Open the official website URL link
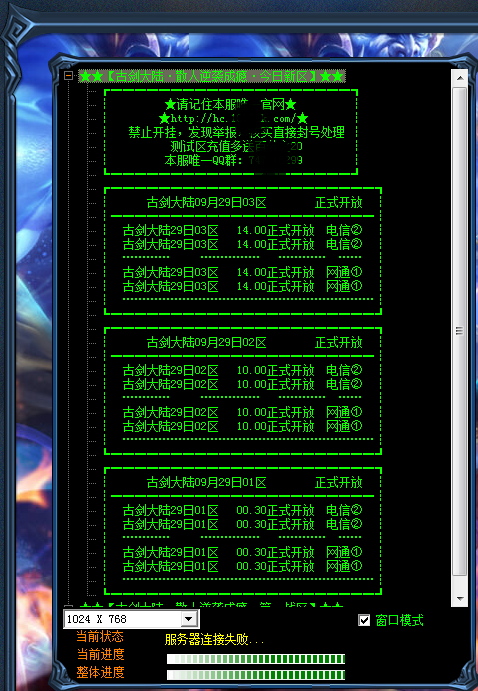The height and width of the screenshot is (691, 478). tap(233, 119)
